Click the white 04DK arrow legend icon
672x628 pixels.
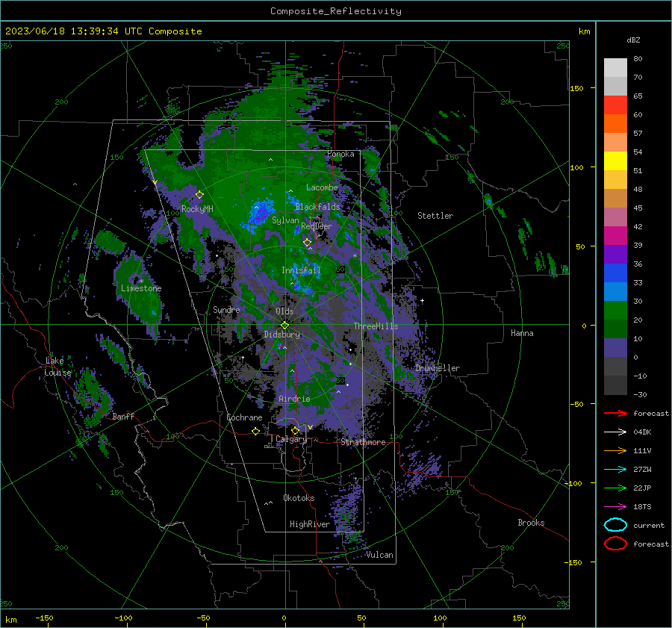tap(615, 432)
